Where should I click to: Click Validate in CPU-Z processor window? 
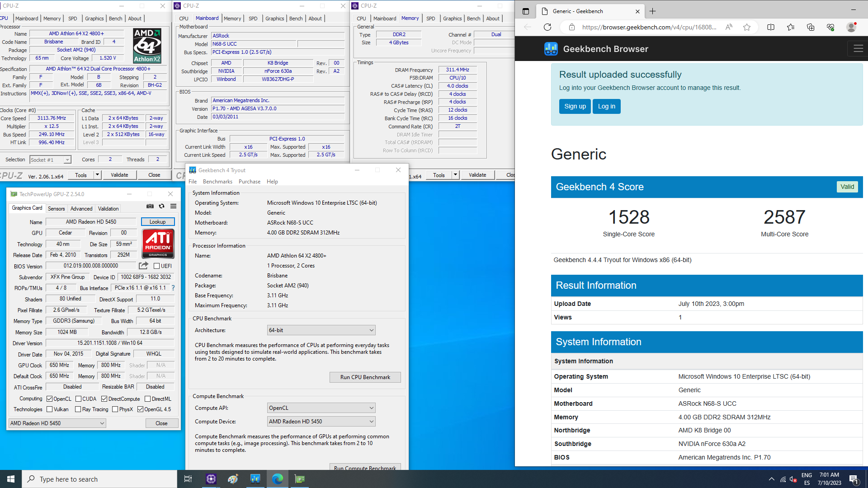pos(119,175)
